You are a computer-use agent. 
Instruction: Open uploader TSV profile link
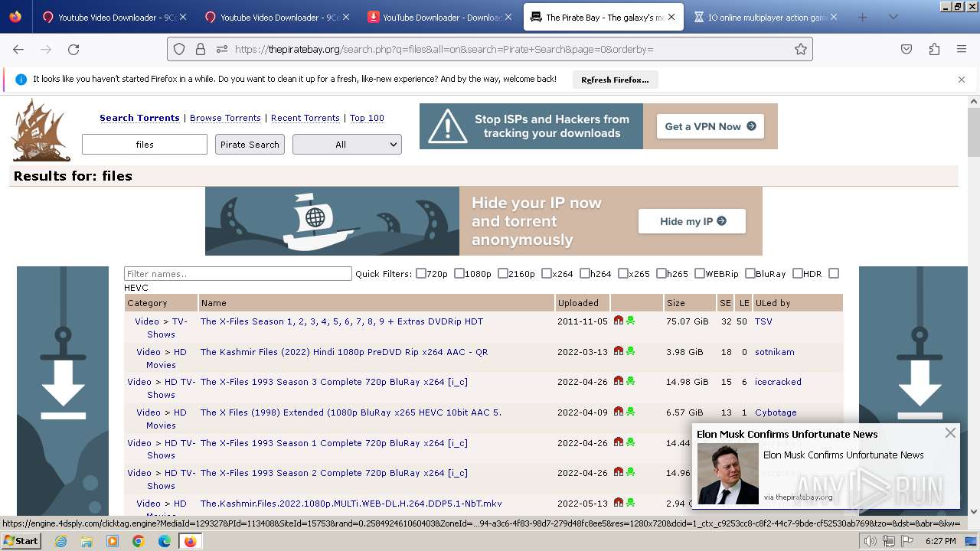click(x=763, y=321)
